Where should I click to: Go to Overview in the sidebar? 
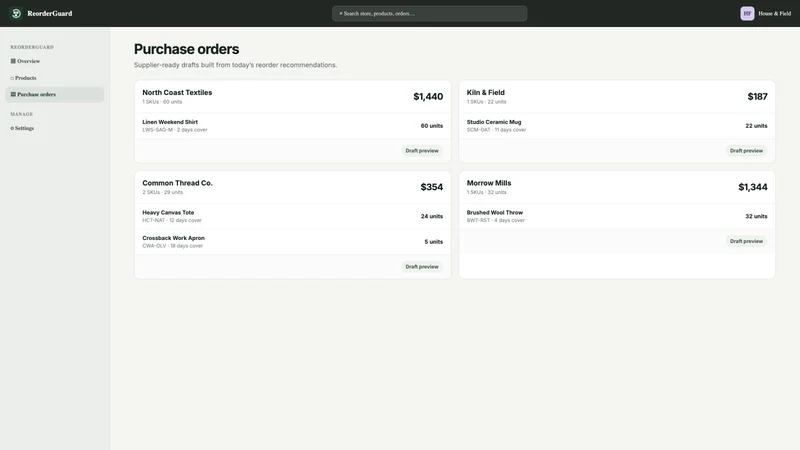click(x=55, y=61)
